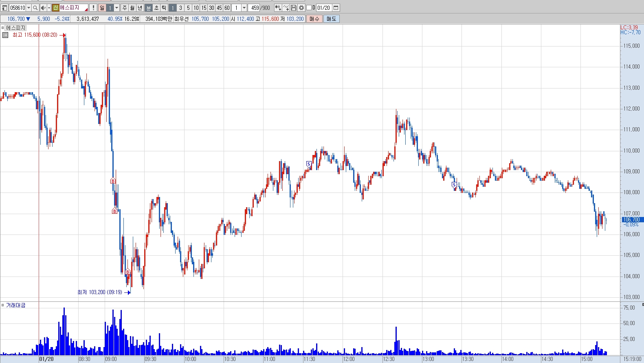Open the calendar date picker icon

click(x=336, y=8)
